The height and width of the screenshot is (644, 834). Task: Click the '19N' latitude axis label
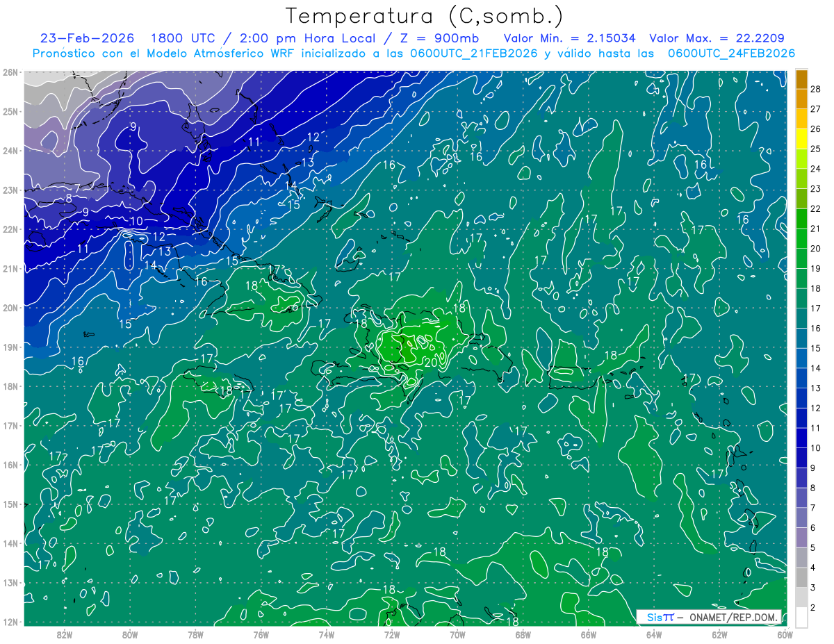click(x=10, y=347)
